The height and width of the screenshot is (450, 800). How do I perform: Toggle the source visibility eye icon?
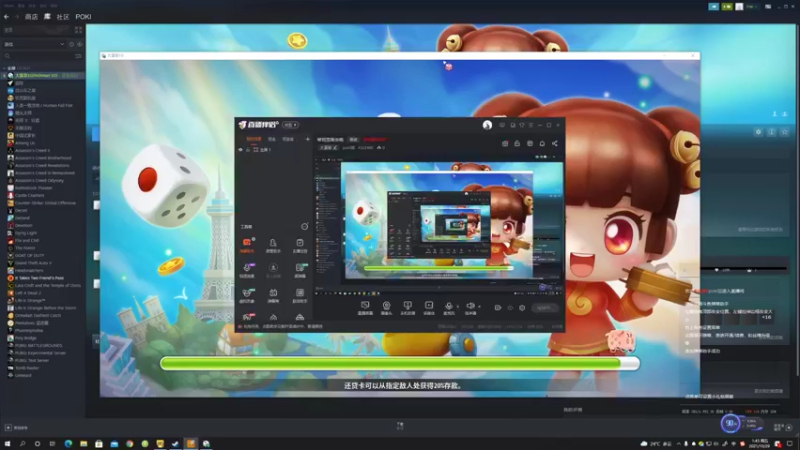point(240,150)
